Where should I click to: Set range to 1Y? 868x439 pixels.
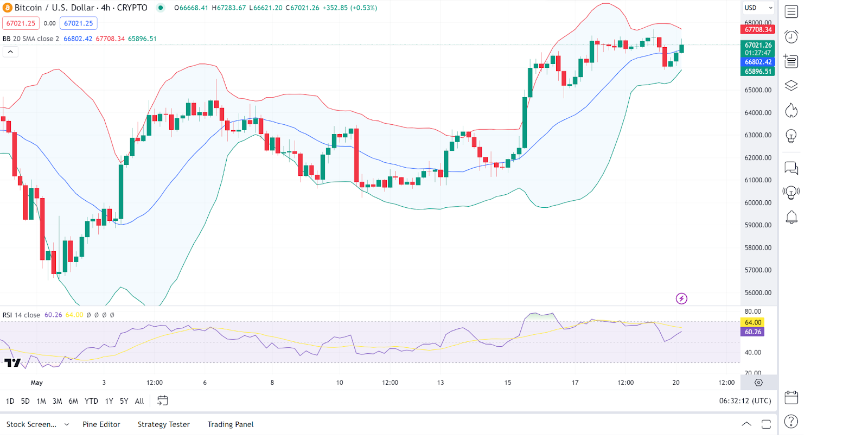[x=109, y=401]
